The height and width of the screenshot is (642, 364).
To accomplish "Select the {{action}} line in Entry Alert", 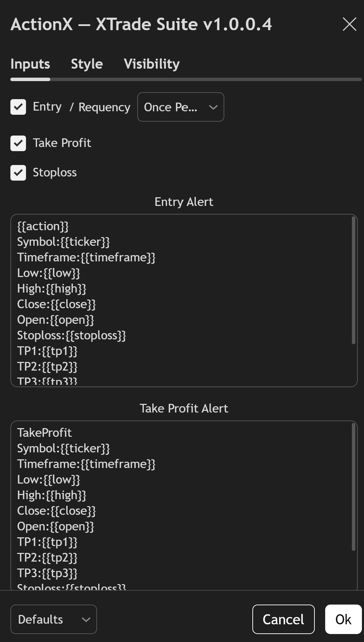I will [43, 226].
